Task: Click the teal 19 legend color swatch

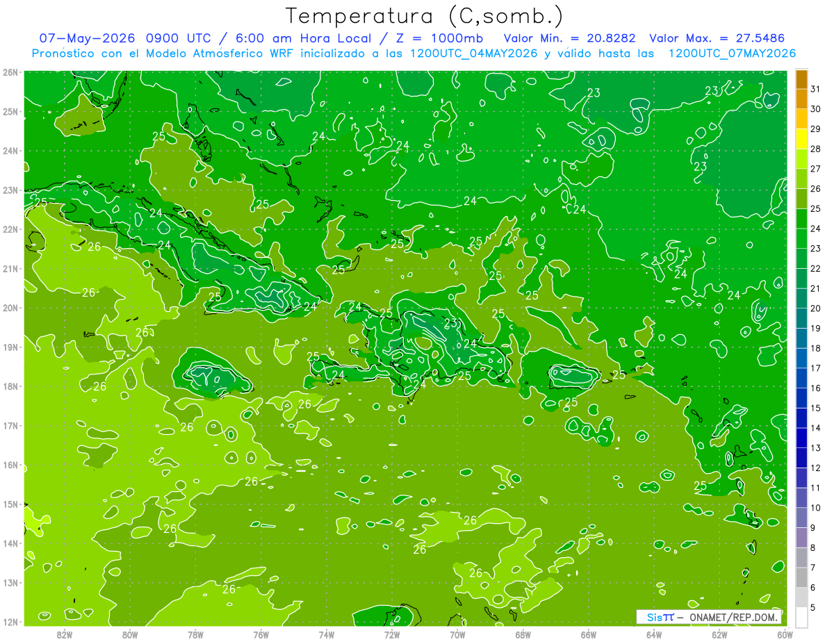Action: tap(801, 318)
